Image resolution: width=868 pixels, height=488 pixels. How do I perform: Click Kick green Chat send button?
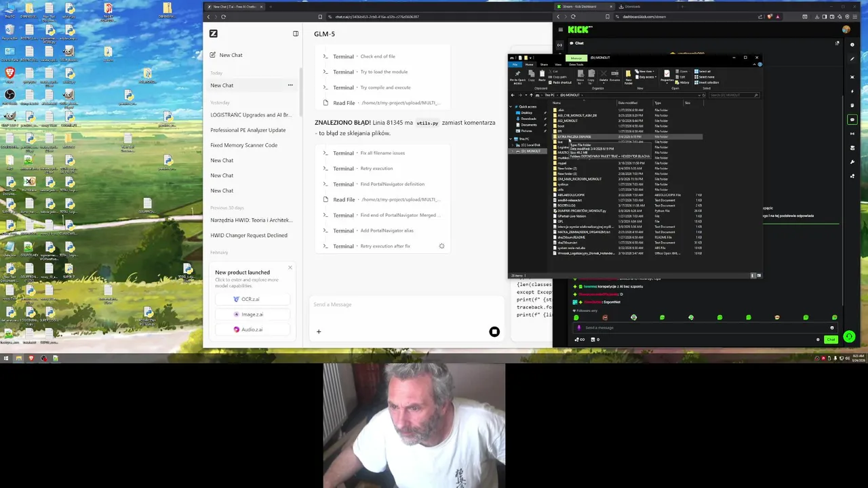(x=831, y=340)
